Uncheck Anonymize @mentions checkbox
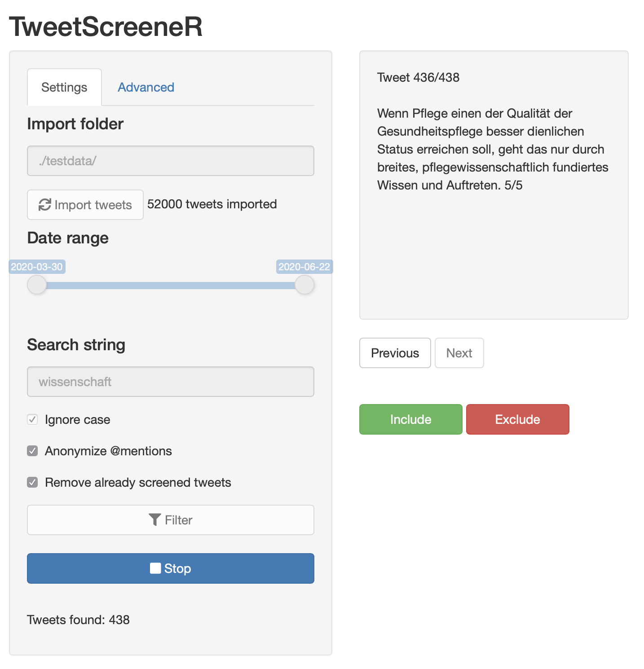This screenshot has height=669, width=644. point(32,451)
